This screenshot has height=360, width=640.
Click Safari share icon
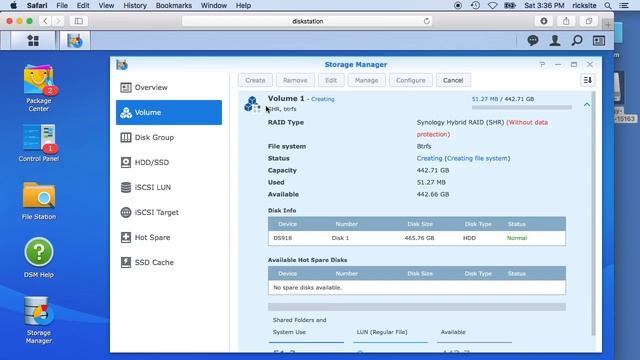point(566,21)
